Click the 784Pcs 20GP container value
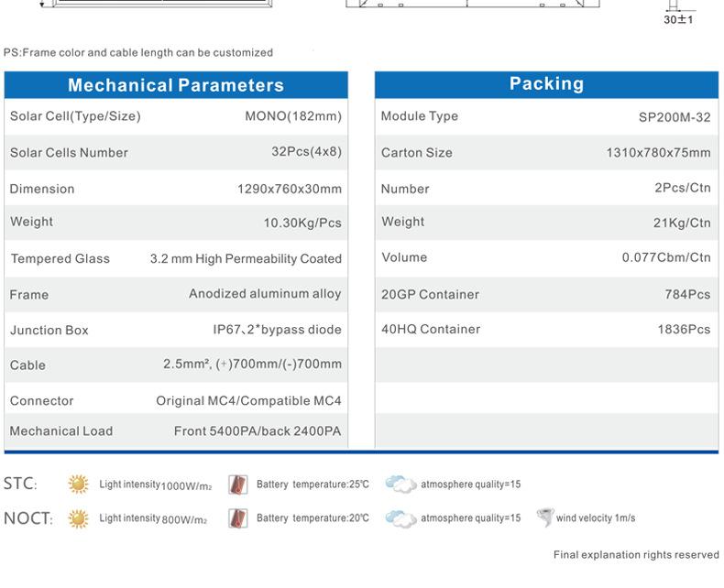Viewport: 724px width, 588px height. pos(687,294)
